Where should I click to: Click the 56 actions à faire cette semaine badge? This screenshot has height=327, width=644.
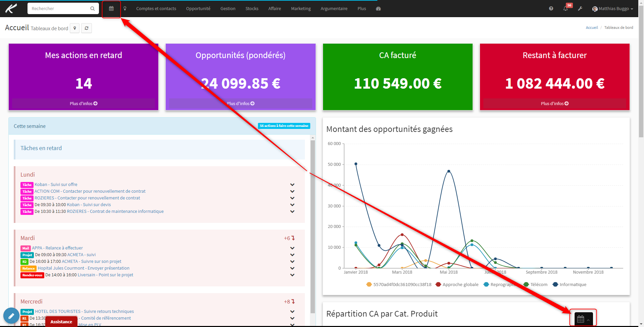(284, 126)
